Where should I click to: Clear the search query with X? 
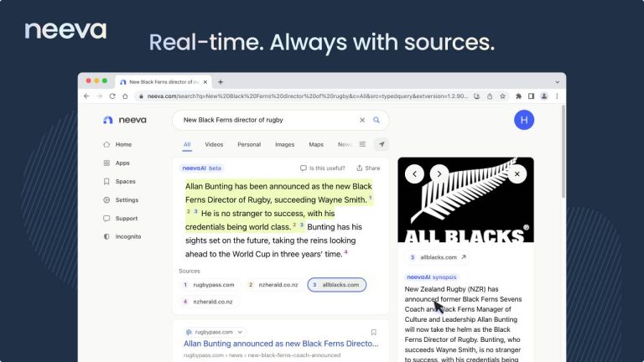(362, 120)
